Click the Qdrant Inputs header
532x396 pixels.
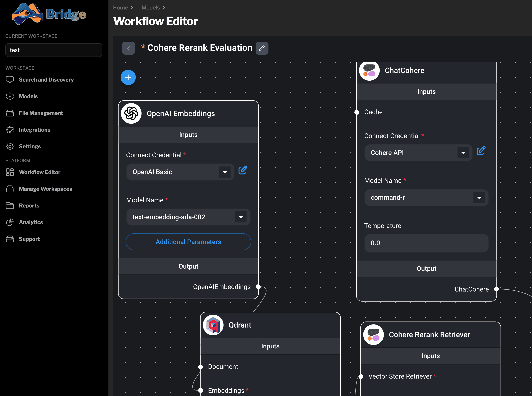click(270, 346)
